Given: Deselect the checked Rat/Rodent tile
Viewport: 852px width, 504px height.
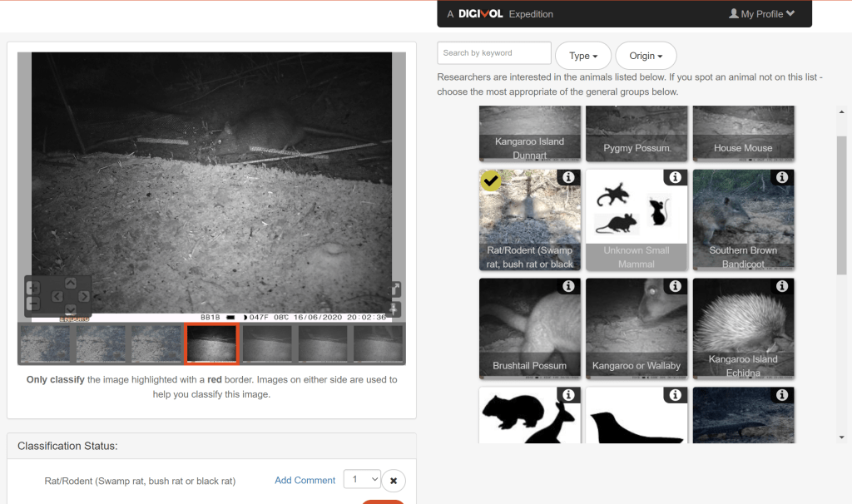Looking at the screenshot, I should pyautogui.click(x=529, y=220).
